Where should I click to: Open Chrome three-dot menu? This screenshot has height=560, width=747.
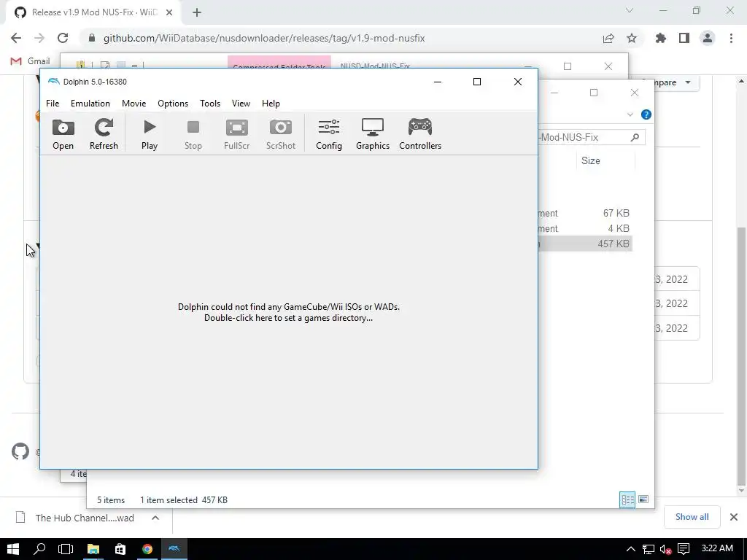point(731,38)
